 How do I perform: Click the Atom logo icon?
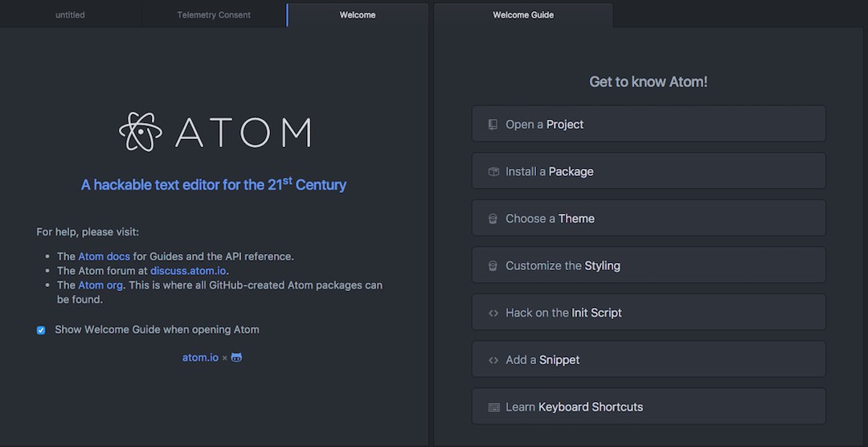[141, 132]
